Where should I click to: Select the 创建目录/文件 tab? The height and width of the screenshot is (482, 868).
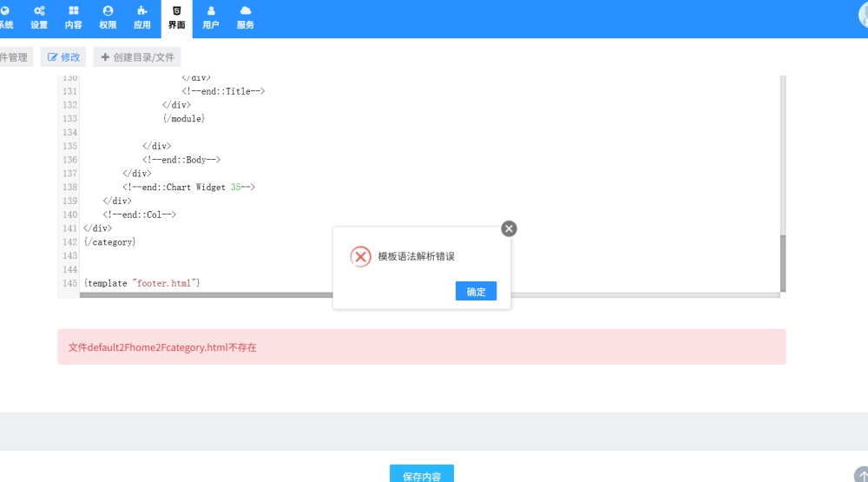coord(137,57)
